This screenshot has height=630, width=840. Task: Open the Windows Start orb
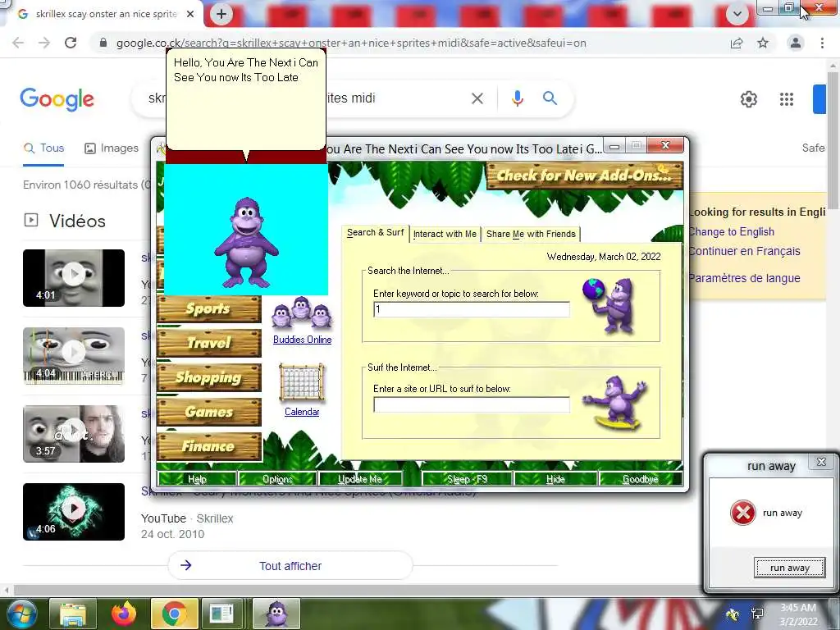[x=21, y=614]
